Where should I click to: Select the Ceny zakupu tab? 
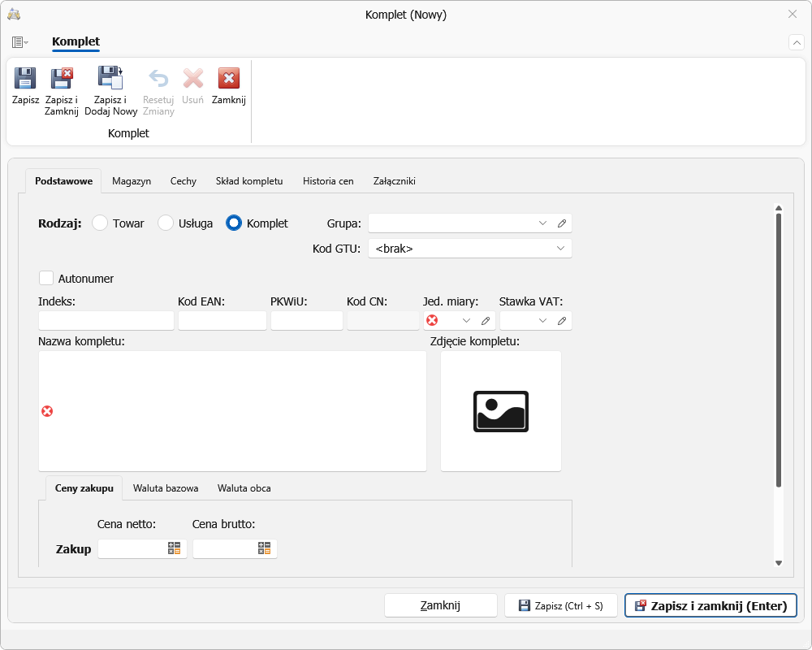pos(84,488)
